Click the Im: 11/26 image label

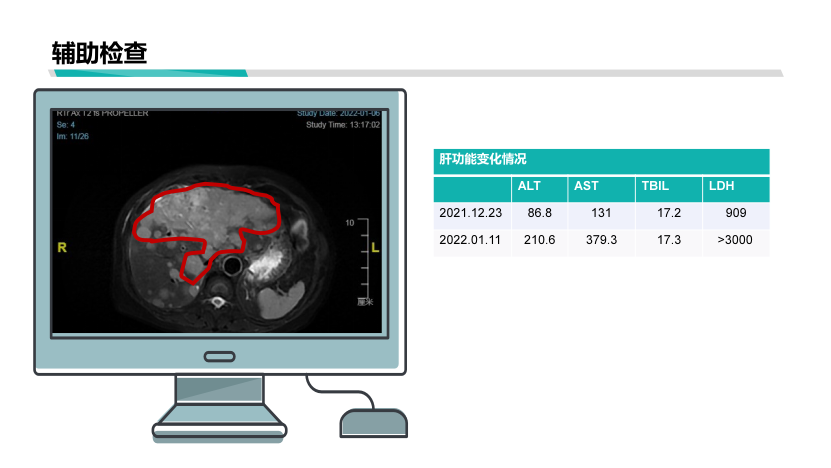pos(73,136)
